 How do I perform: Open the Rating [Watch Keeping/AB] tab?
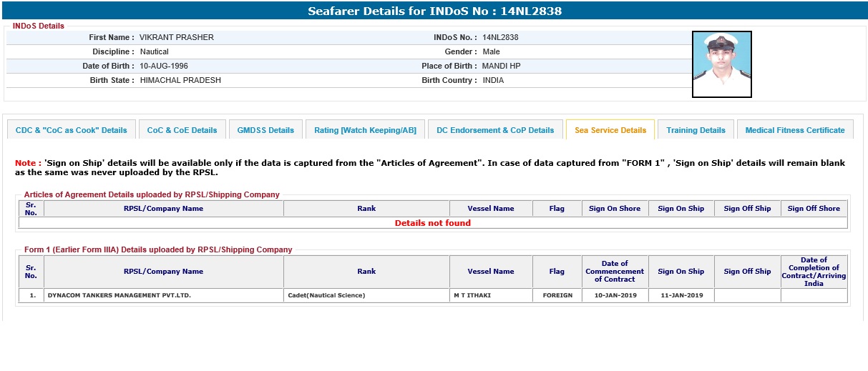(x=365, y=130)
